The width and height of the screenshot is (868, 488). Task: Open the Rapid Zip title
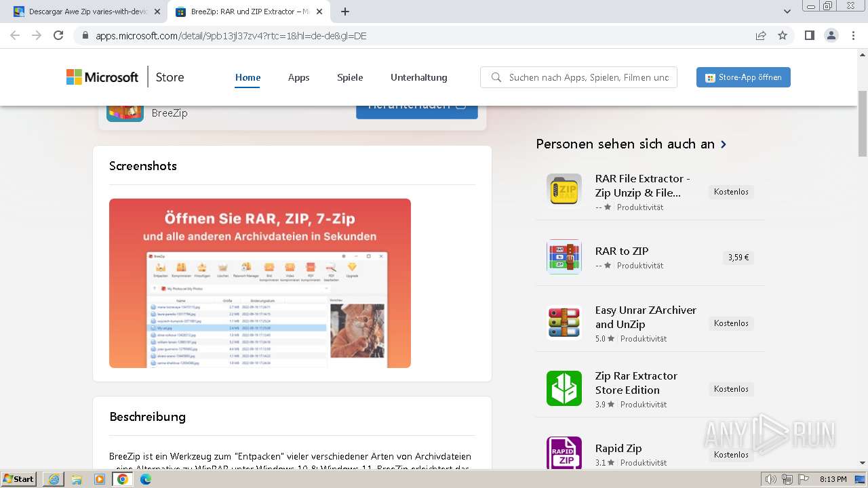618,448
